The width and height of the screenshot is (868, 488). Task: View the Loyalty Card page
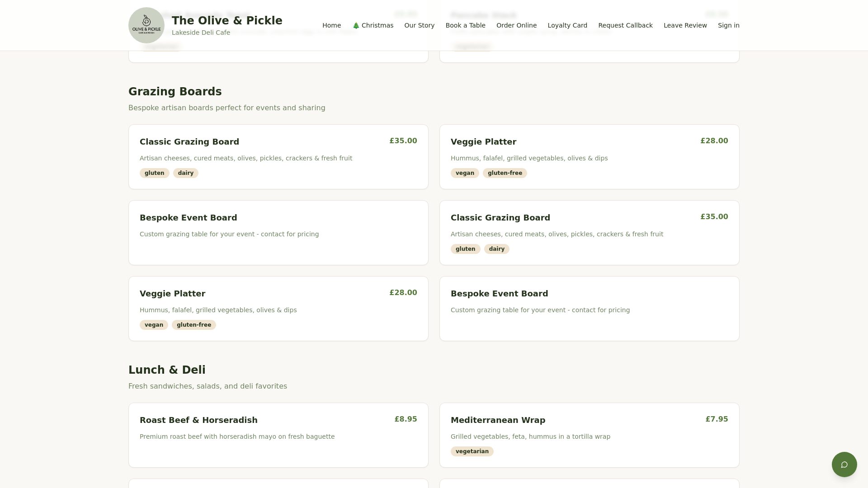click(x=567, y=25)
